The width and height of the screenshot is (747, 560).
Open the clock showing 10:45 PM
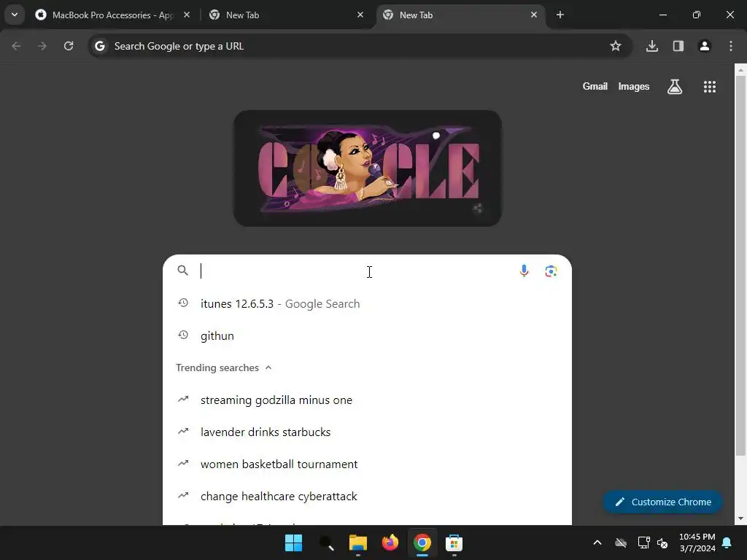point(697,542)
